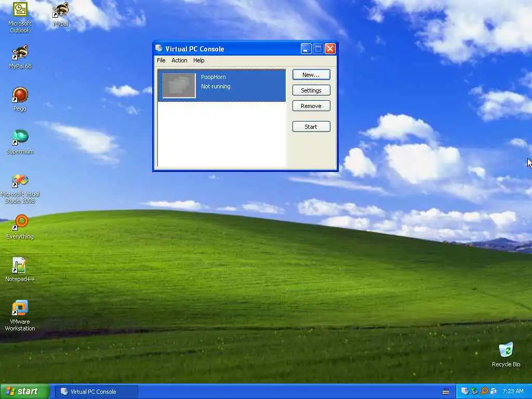
Task: Click the 7:23 AM taskbar clock
Action: (x=513, y=391)
